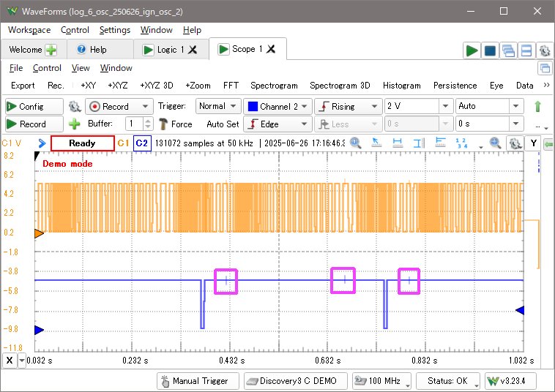
Task: Open plot options gear icon next to Y
Action: (x=515, y=143)
